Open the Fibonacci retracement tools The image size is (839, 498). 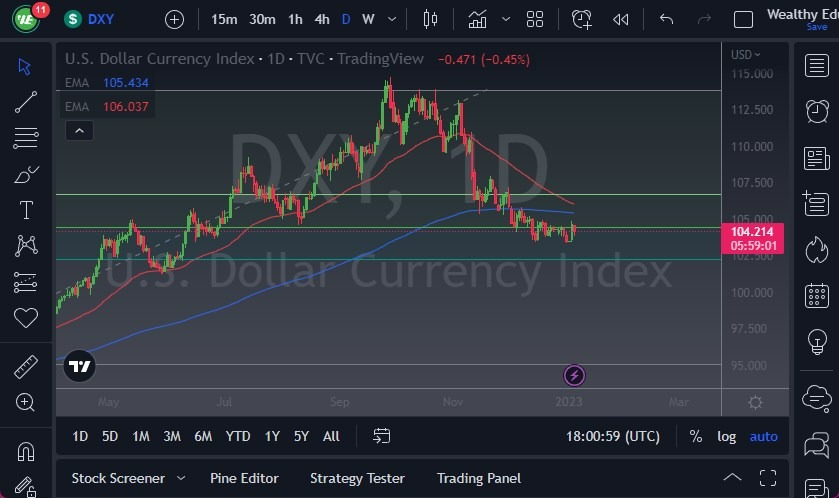pyautogui.click(x=26, y=137)
